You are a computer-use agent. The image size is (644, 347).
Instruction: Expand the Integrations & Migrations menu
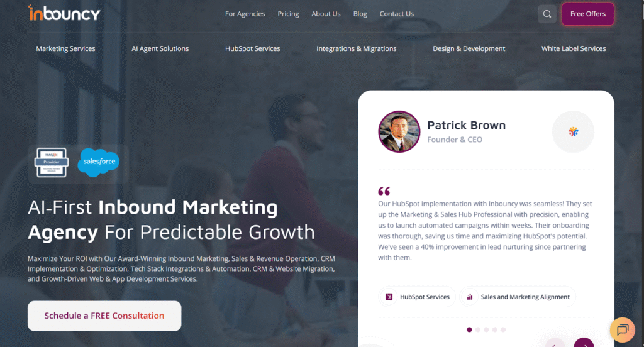(x=357, y=48)
